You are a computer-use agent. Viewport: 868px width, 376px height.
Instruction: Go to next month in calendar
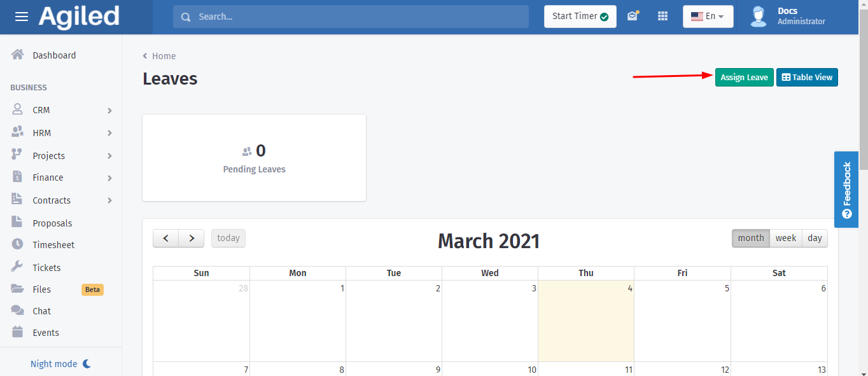(x=191, y=238)
